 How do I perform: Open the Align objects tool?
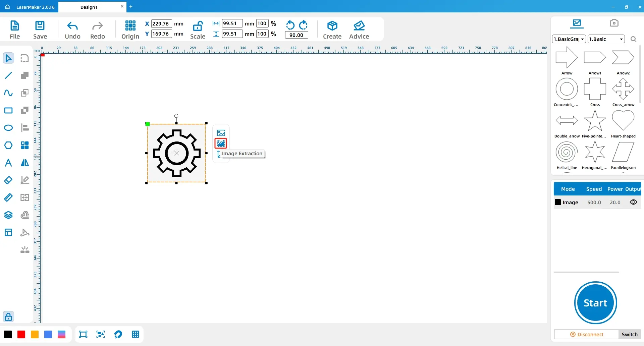click(x=25, y=128)
